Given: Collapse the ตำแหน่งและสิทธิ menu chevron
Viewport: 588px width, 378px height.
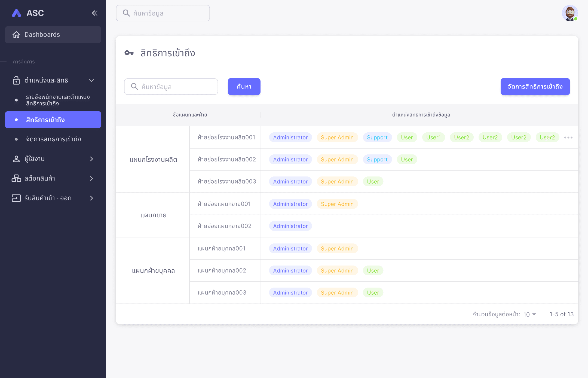Looking at the screenshot, I should click(x=91, y=80).
